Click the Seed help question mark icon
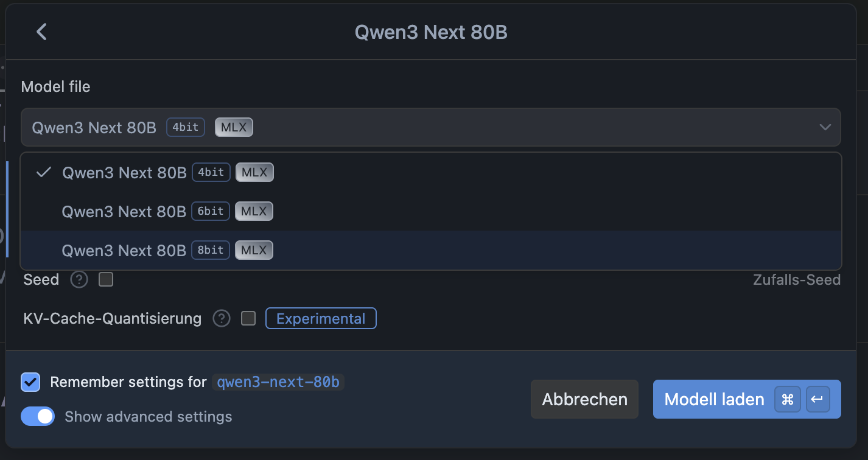868x460 pixels. [x=79, y=280]
